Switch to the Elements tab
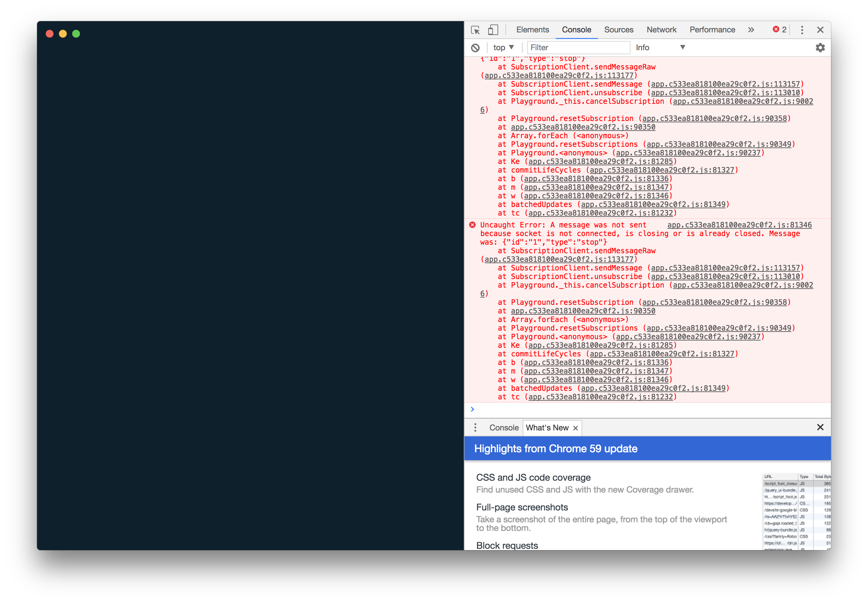868x603 pixels. (532, 30)
